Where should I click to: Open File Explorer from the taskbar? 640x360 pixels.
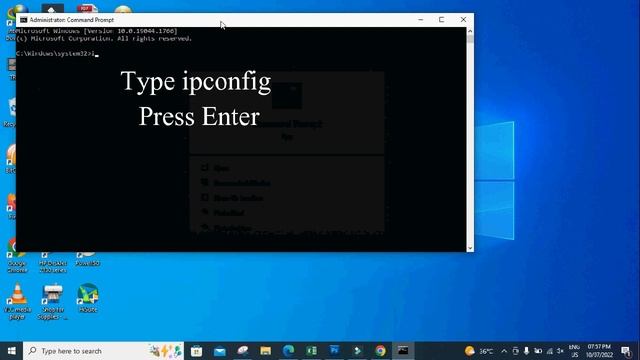point(265,351)
